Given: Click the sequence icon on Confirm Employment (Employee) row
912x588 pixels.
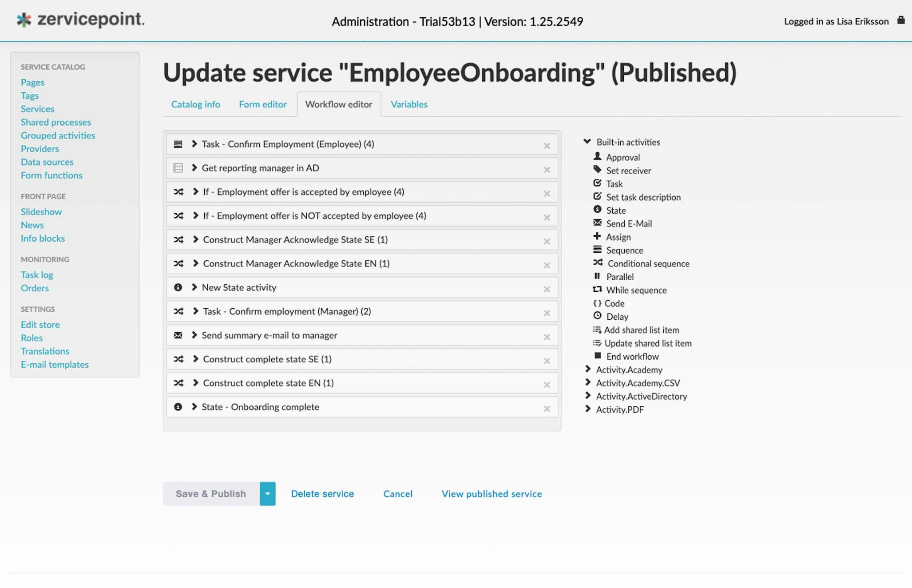Looking at the screenshot, I should (178, 144).
